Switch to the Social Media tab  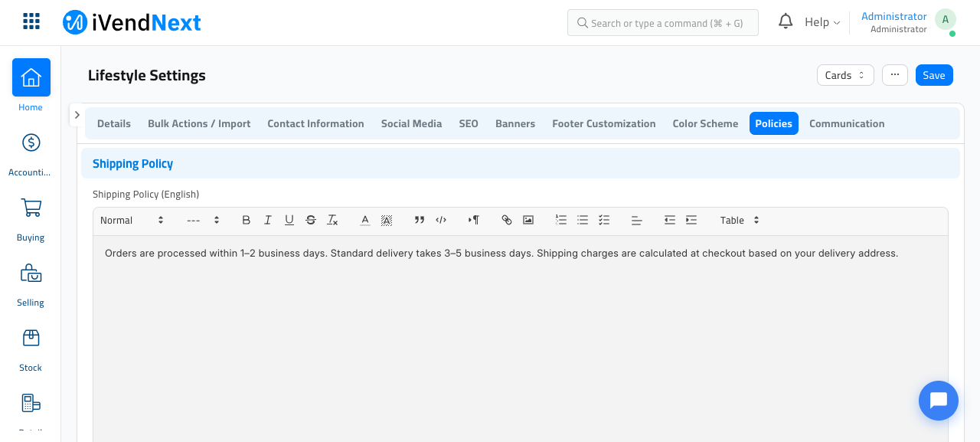411,123
